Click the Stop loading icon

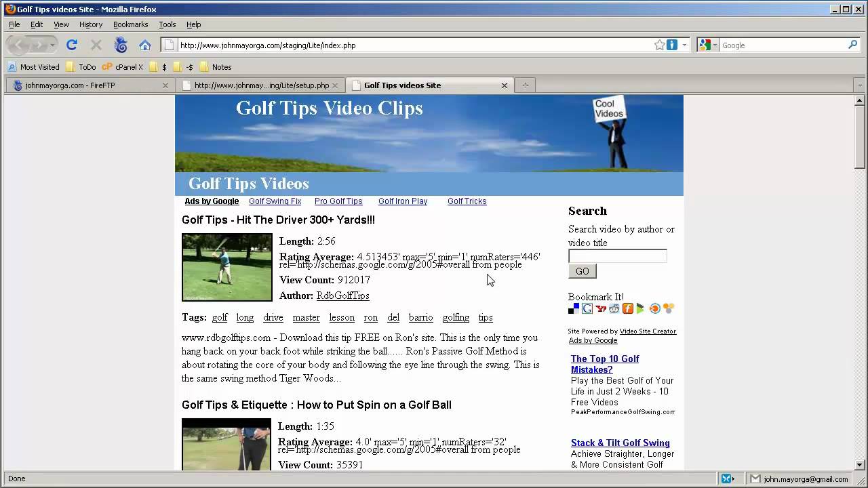pos(96,45)
